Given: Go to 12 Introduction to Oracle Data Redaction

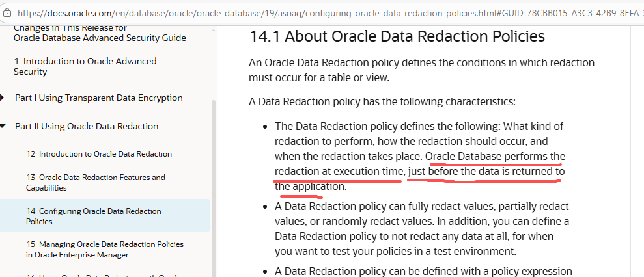Looking at the screenshot, I should 99,154.
